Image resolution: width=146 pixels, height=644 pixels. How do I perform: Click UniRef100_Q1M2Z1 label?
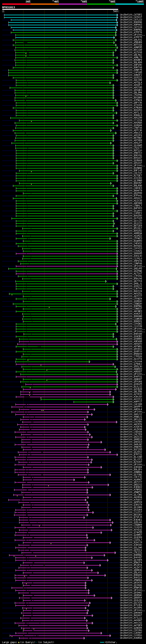point(131,78)
